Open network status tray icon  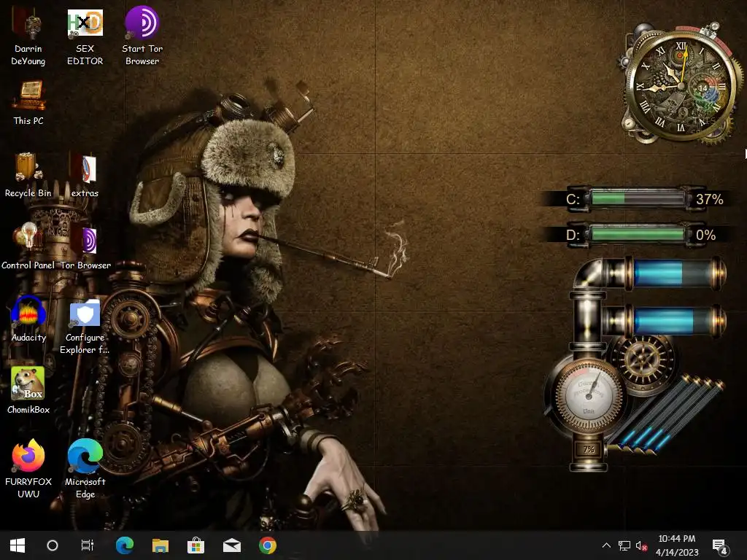pos(624,545)
